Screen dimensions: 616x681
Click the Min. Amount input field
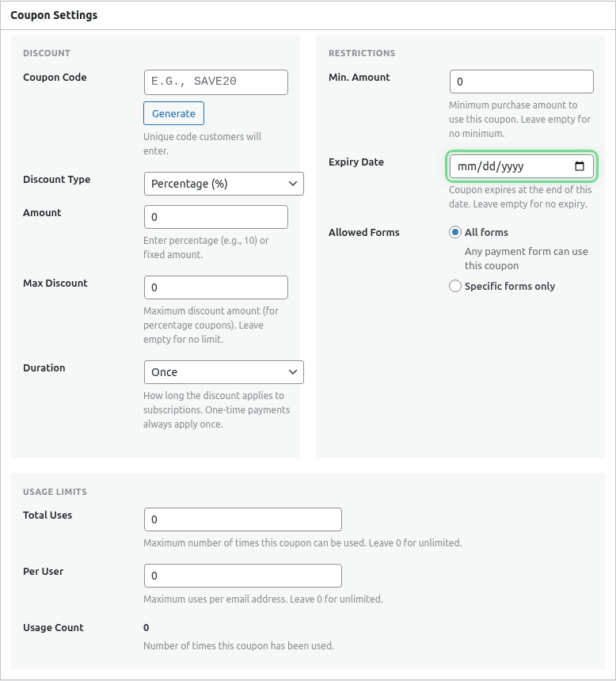click(x=521, y=81)
